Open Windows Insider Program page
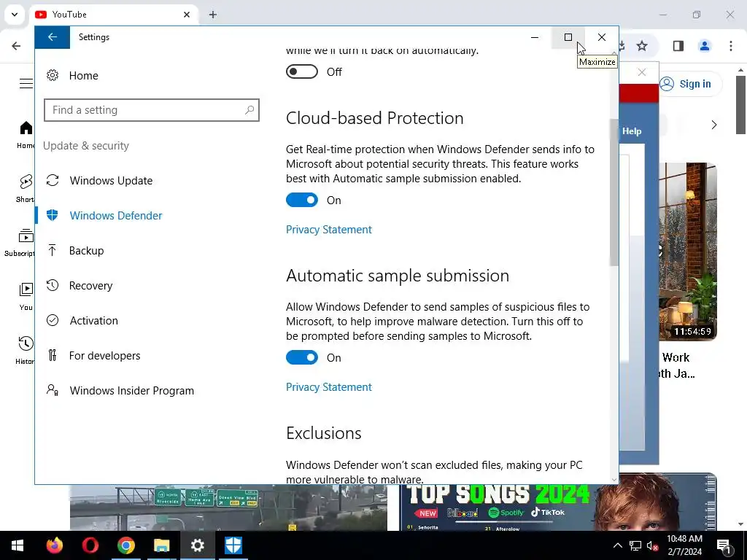The width and height of the screenshot is (747, 560). point(132,391)
